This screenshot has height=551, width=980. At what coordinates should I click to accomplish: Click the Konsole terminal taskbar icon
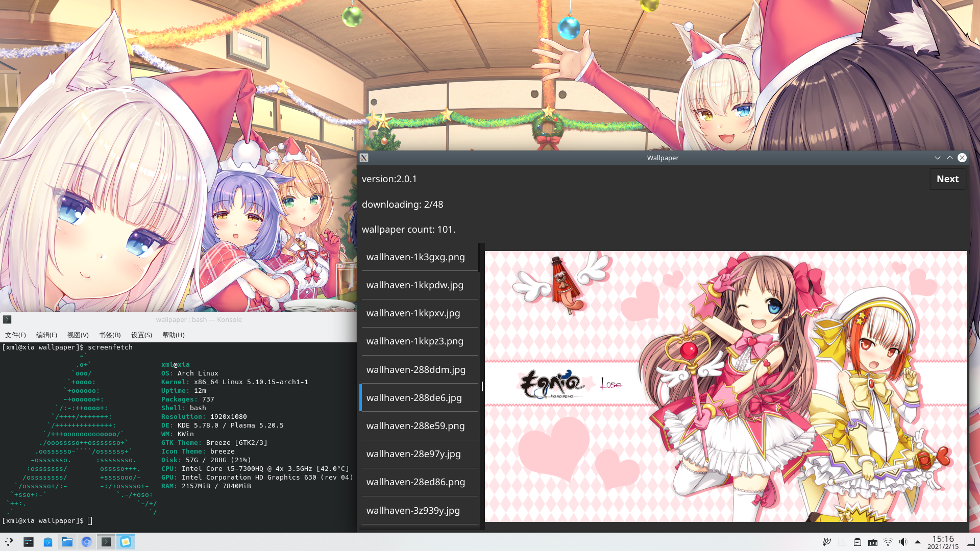pos(106,542)
